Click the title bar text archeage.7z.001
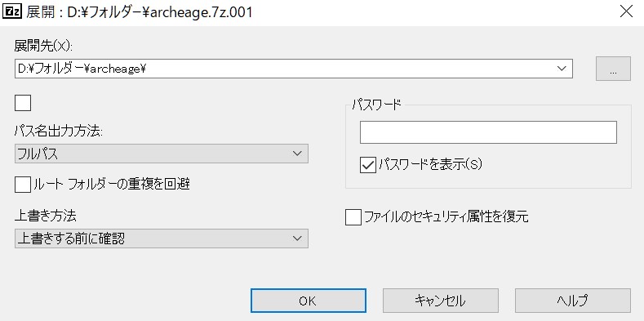Screen dimensions: 644x321 202,12
